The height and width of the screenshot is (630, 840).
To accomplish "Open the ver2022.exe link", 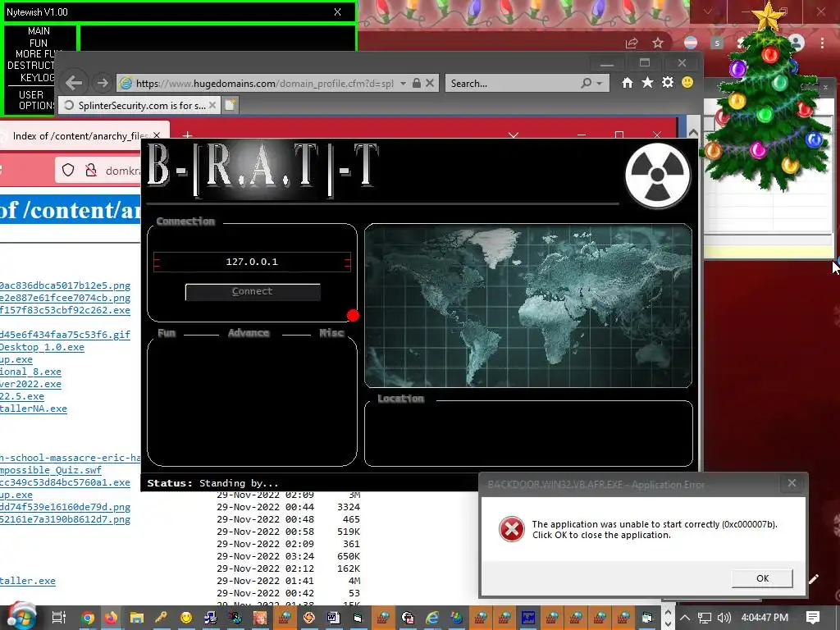I will 30,384.
